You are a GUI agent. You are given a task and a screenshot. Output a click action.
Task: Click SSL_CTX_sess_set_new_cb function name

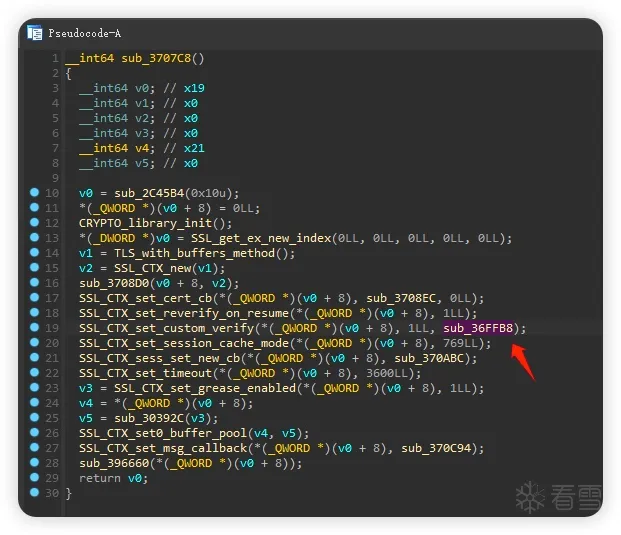(x=160, y=358)
